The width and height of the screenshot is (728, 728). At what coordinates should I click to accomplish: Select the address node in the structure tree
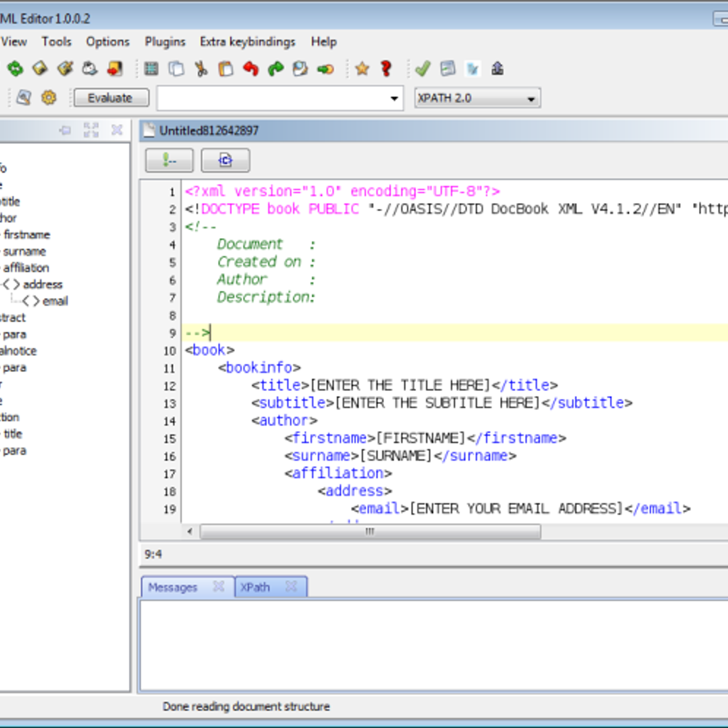pyautogui.click(x=42, y=285)
